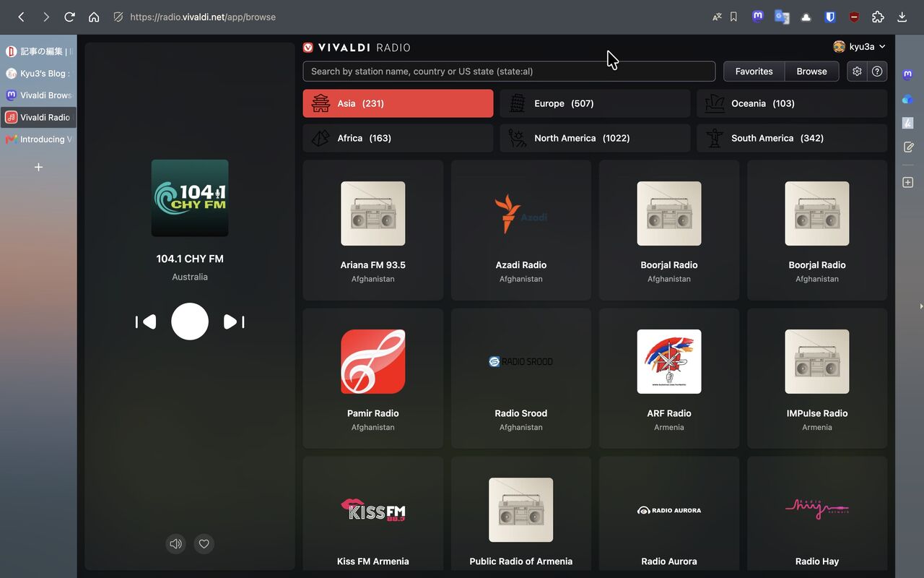Go forward with the browser forward arrow
The height and width of the screenshot is (578, 924).
(x=45, y=17)
